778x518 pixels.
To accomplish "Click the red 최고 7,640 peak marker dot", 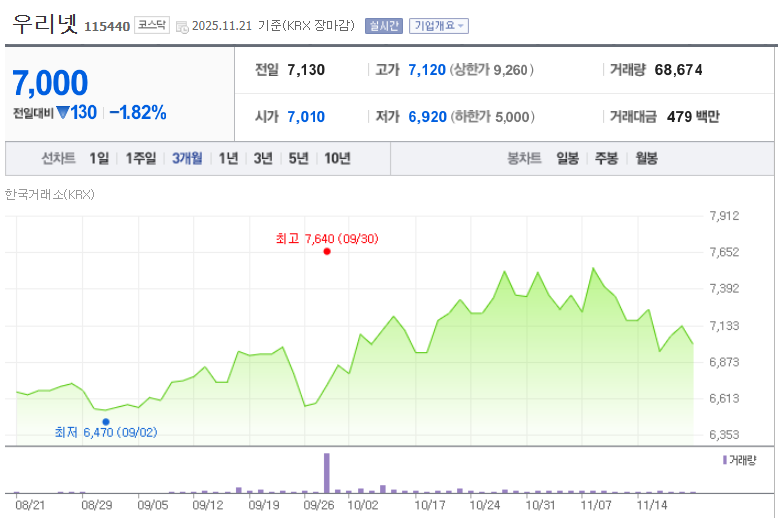I will [327, 252].
